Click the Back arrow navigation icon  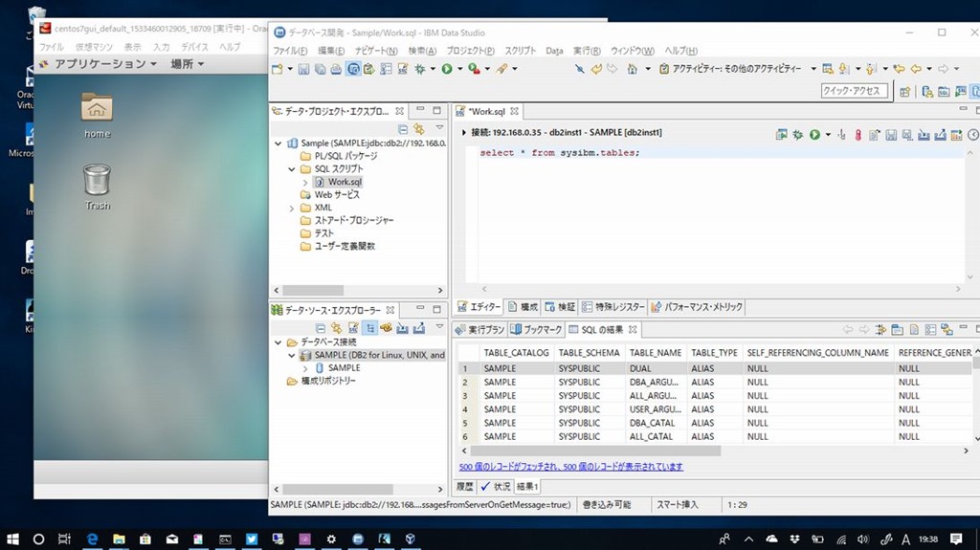[x=916, y=69]
